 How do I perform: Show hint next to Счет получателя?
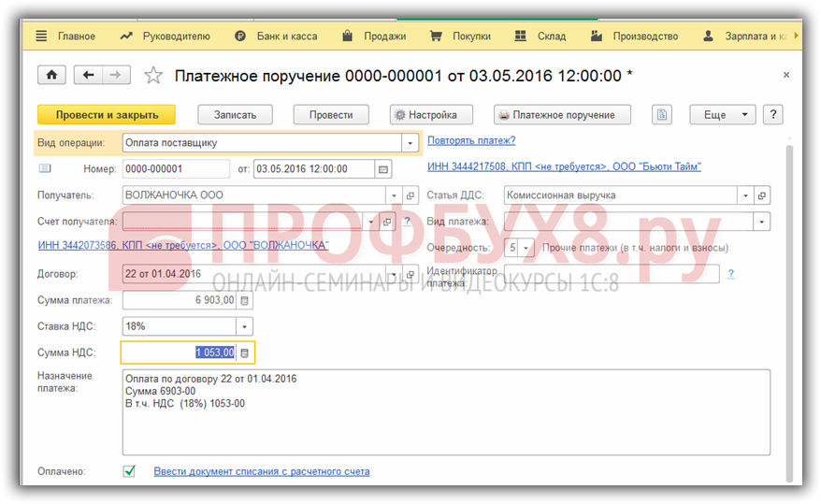[x=408, y=222]
